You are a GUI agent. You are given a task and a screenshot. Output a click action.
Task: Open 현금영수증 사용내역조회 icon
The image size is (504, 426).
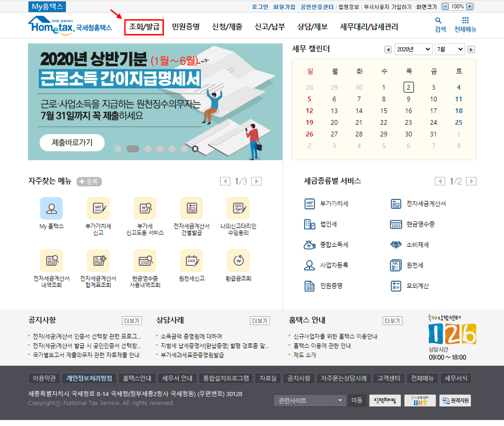[x=145, y=261]
